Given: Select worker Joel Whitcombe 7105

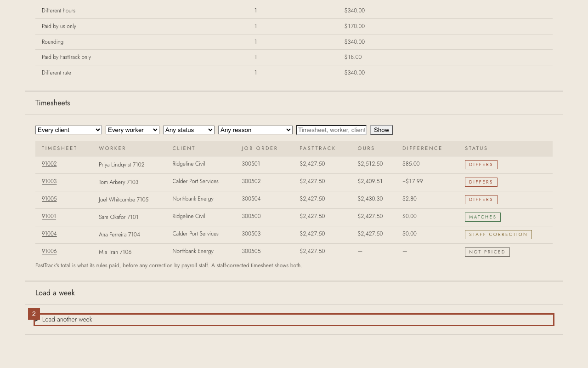Looking at the screenshot, I should [x=124, y=200].
